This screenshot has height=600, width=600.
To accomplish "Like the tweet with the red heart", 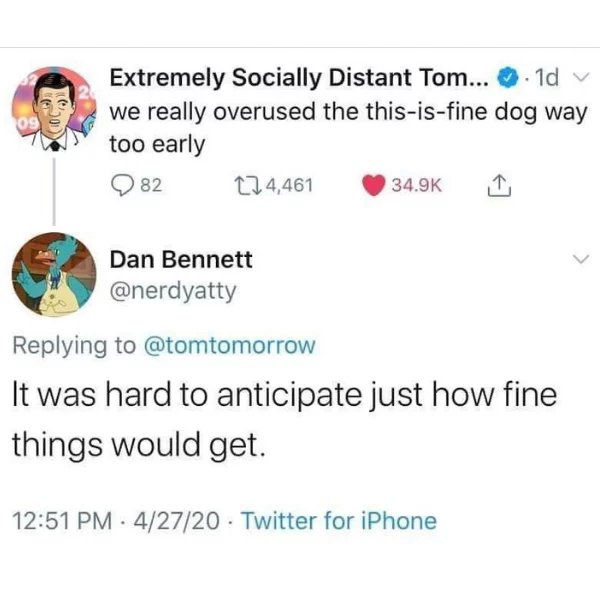I will 373,186.
